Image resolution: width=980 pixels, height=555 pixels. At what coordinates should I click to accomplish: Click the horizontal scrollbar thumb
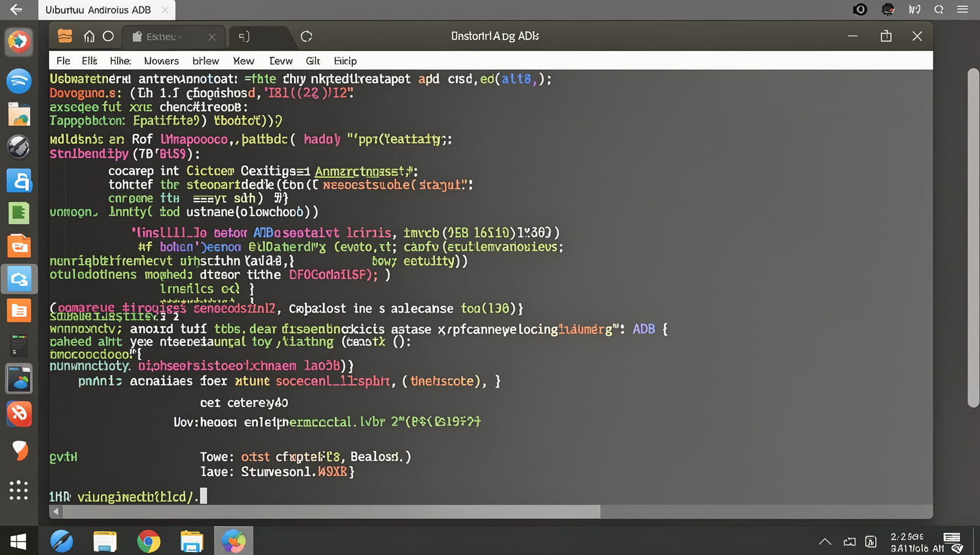331,512
